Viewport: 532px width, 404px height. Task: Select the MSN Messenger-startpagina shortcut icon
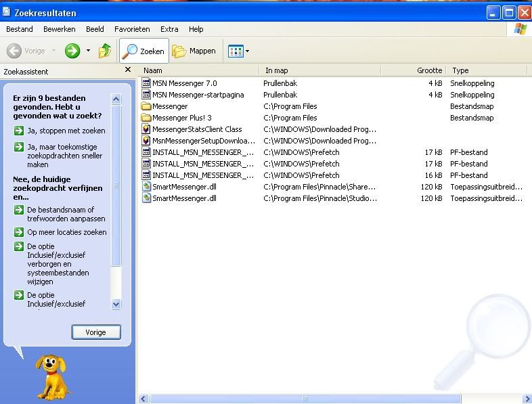(146, 95)
